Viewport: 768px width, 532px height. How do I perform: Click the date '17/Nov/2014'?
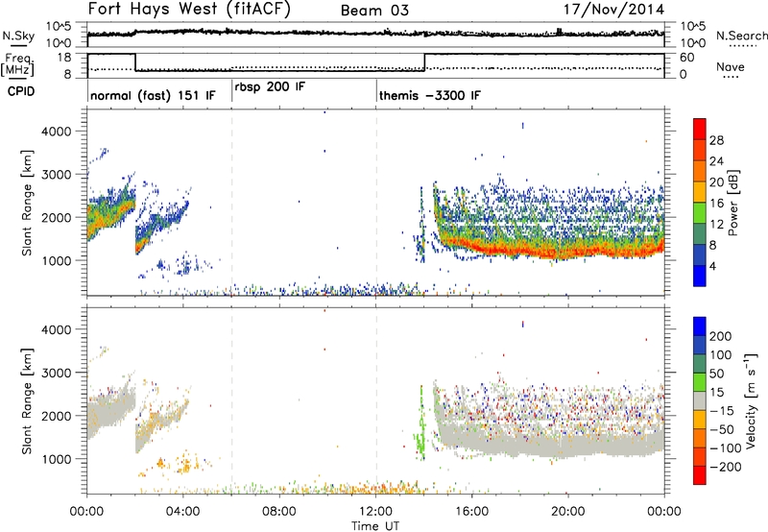tap(613, 10)
